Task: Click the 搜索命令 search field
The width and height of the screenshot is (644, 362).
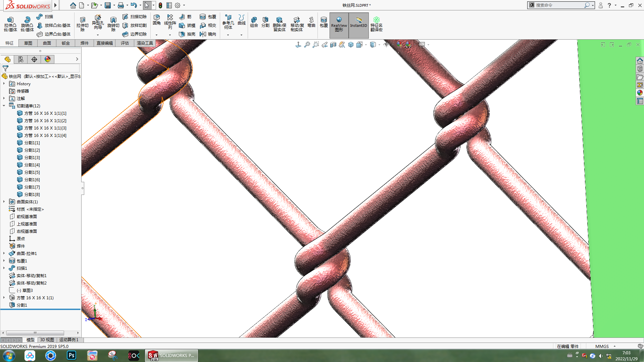Action: [x=558, y=5]
